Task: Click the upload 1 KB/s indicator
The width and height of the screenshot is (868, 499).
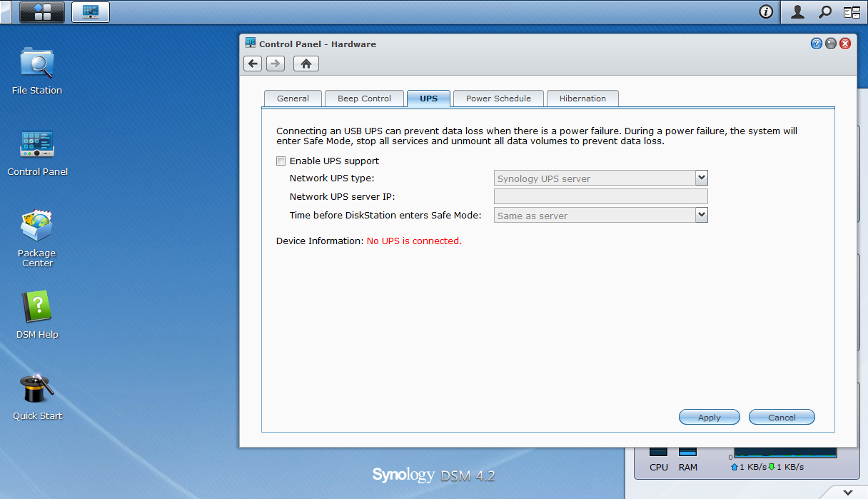Action: (747, 467)
